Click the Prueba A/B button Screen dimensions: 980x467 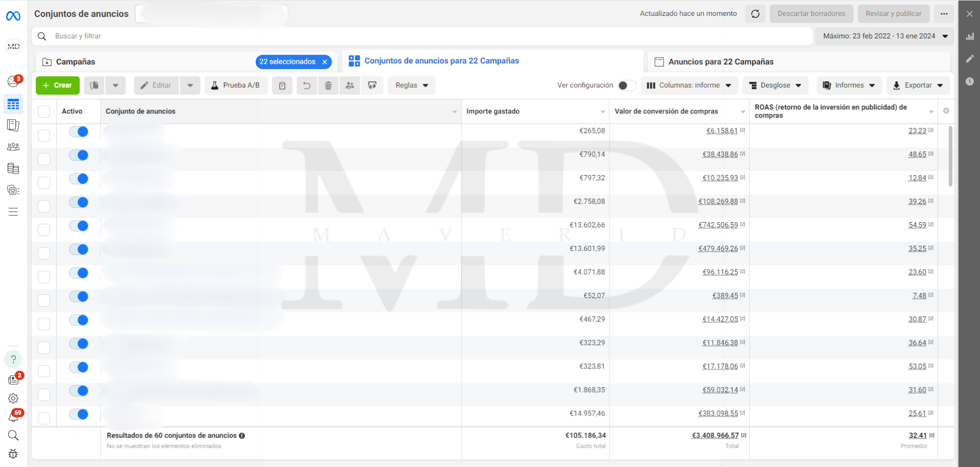tap(235, 85)
